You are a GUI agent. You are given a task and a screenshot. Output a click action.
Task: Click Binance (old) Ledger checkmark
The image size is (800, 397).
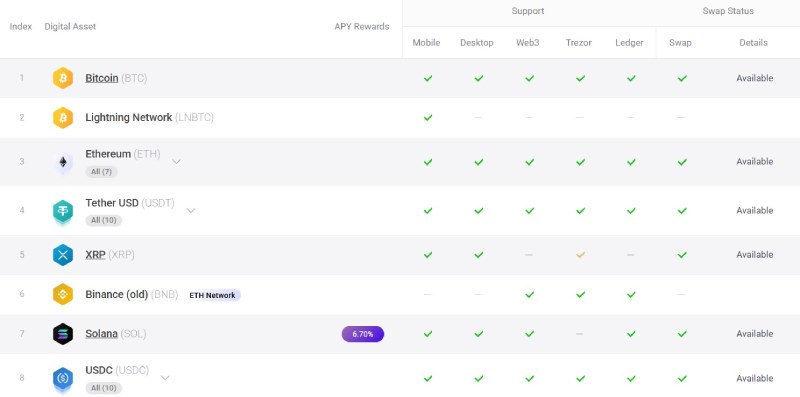631,294
